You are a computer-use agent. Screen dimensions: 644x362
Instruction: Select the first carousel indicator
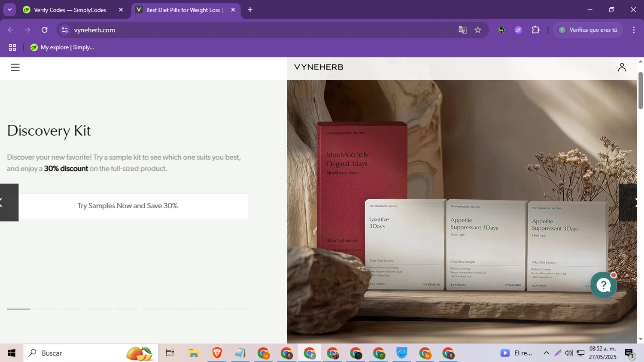(18, 309)
